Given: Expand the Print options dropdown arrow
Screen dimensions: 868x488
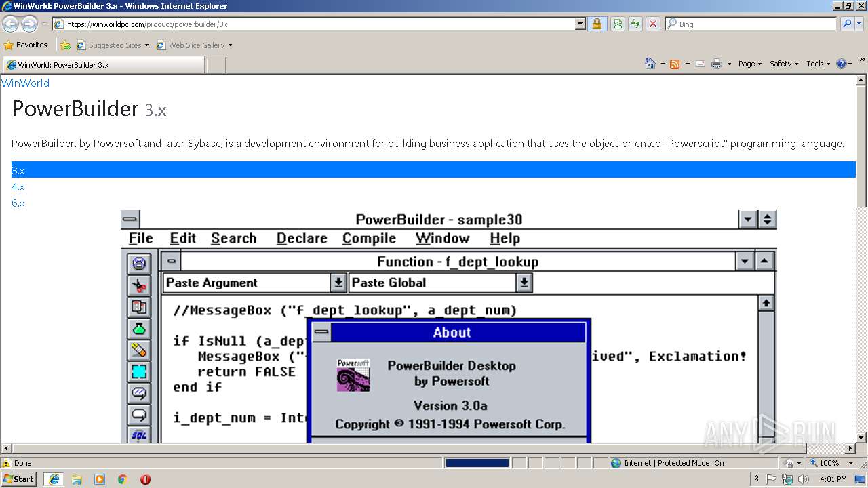Looking at the screenshot, I should [729, 64].
